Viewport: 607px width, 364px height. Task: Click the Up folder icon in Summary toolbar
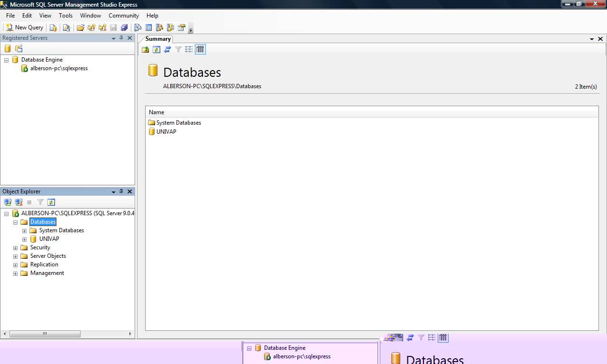(x=146, y=49)
